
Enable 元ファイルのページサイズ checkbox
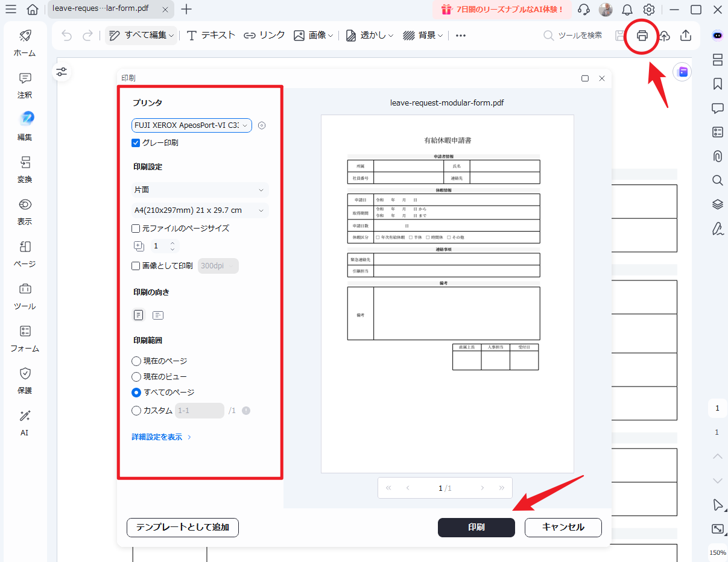tap(136, 229)
